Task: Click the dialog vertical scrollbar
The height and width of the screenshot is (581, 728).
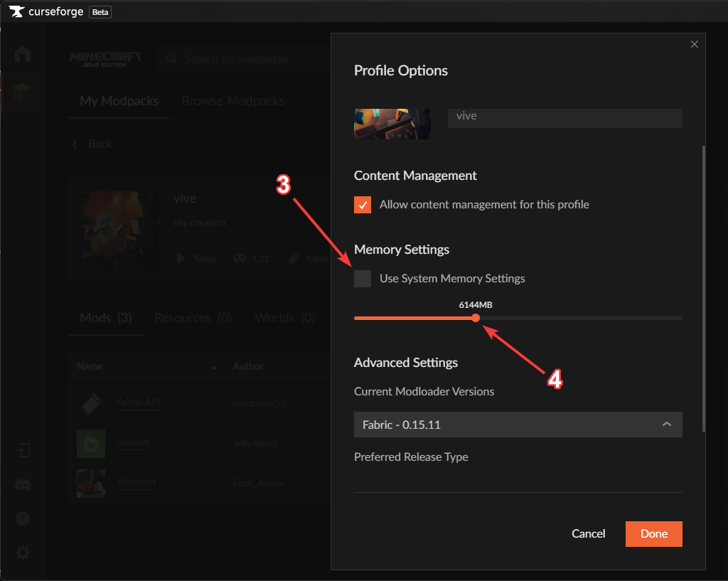Action: pyautogui.click(x=704, y=289)
